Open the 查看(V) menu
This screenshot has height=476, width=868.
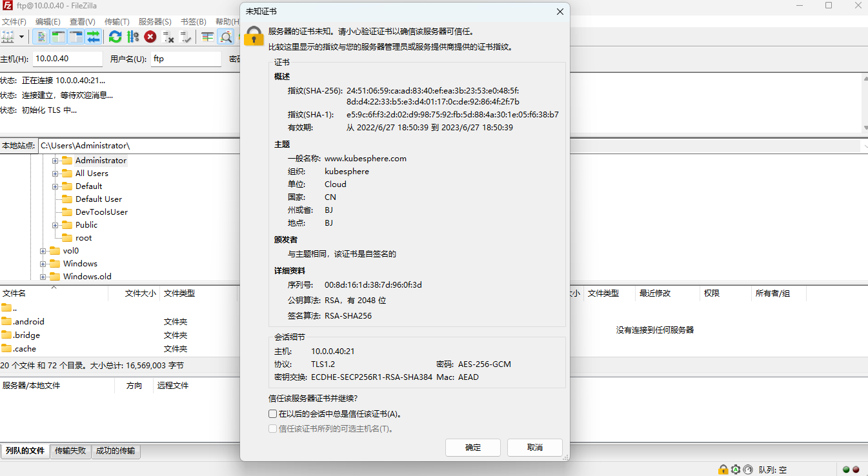(83, 21)
